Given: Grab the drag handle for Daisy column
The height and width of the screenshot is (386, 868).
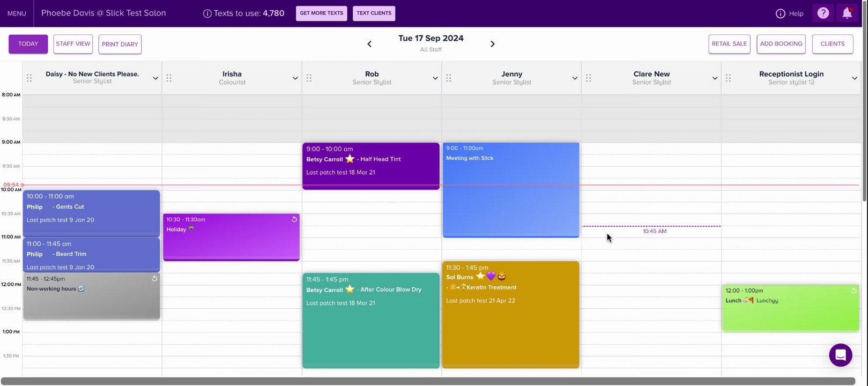Looking at the screenshot, I should pos(29,78).
